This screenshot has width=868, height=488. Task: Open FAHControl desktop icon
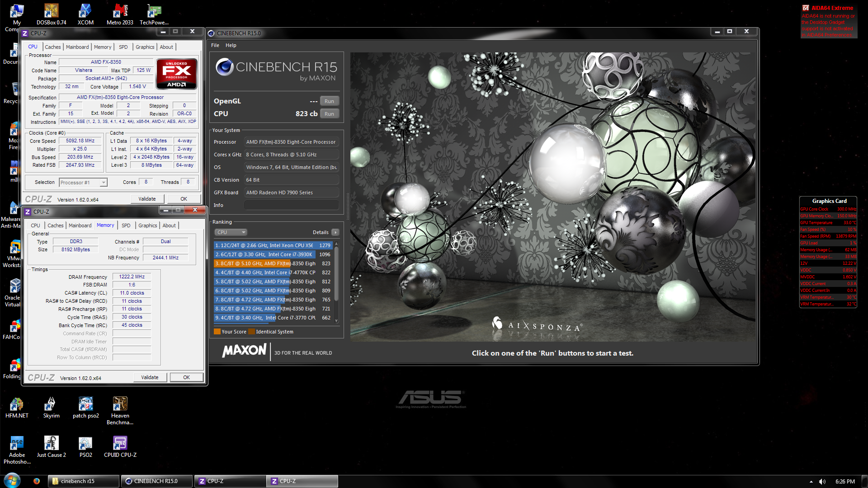coord(12,329)
